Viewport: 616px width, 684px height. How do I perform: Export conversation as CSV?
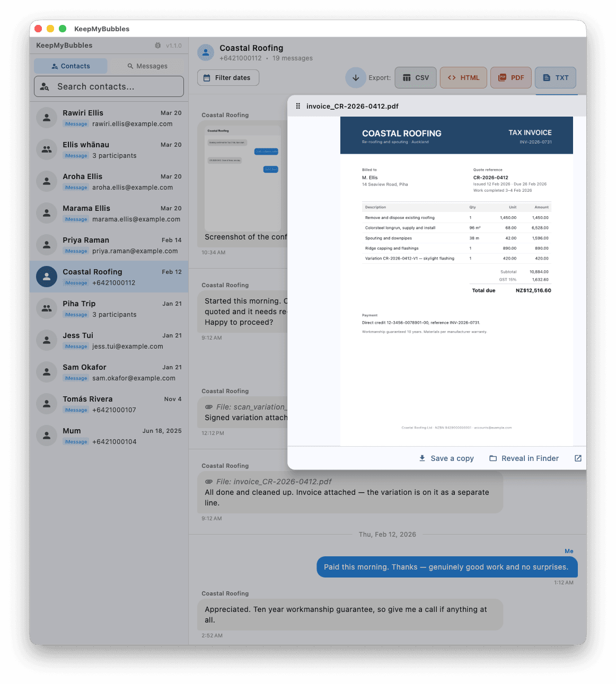coord(416,78)
